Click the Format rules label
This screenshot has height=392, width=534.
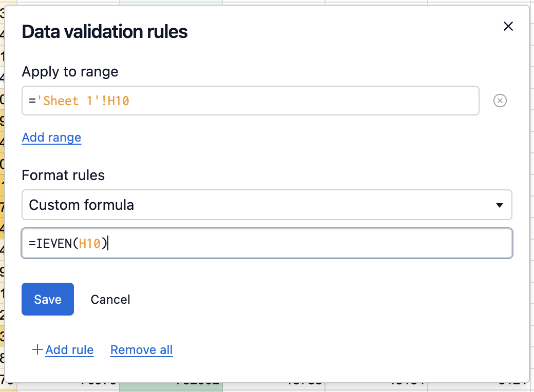[x=63, y=175]
